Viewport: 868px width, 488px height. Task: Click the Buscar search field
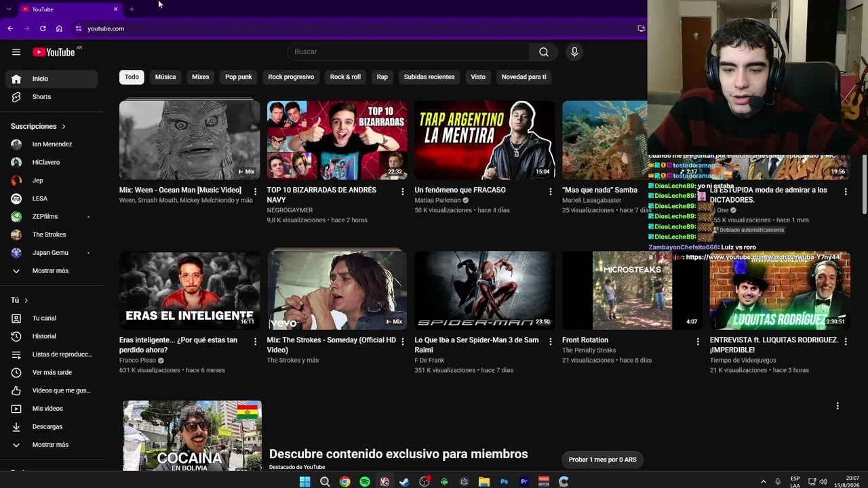409,52
